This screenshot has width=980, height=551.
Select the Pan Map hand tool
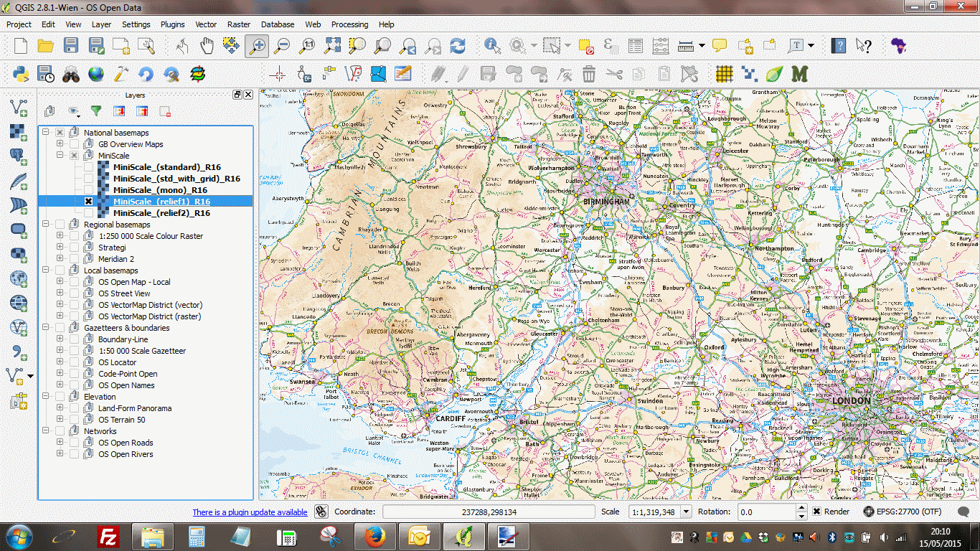point(207,47)
